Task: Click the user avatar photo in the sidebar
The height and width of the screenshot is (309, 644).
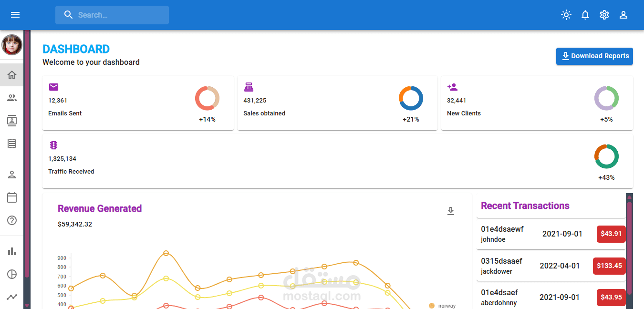Action: pyautogui.click(x=12, y=45)
